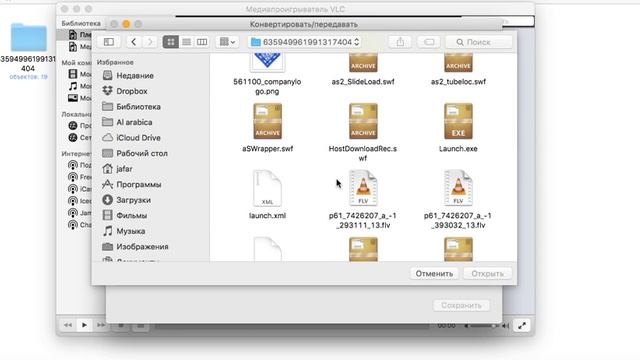Click the Share toolbar button

400,42
